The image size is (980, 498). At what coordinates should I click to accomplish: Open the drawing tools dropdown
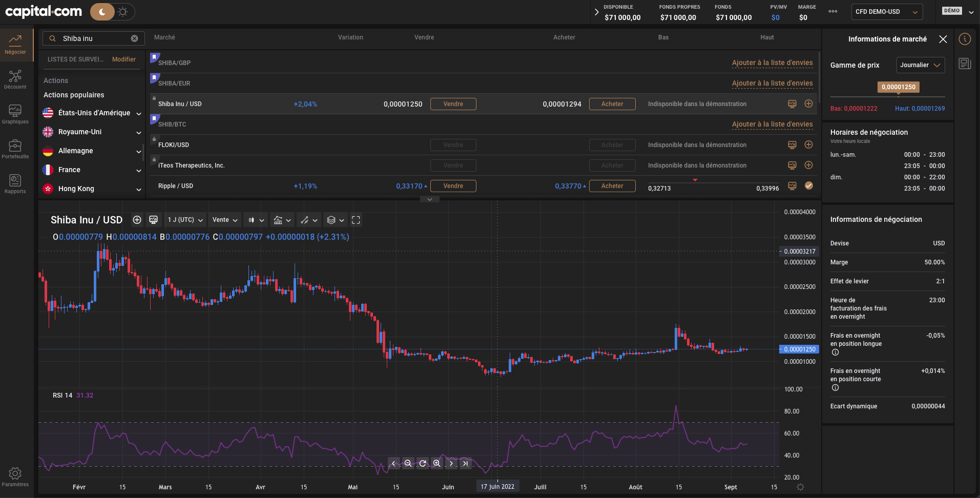pos(309,220)
